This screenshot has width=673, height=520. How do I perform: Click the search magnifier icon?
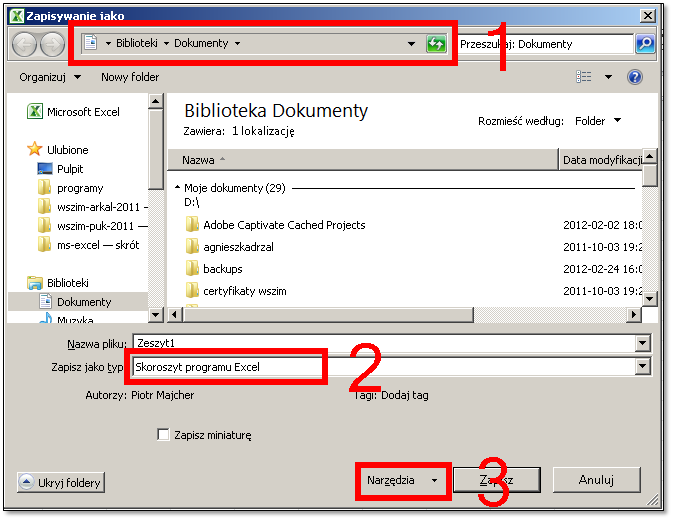pyautogui.click(x=645, y=44)
